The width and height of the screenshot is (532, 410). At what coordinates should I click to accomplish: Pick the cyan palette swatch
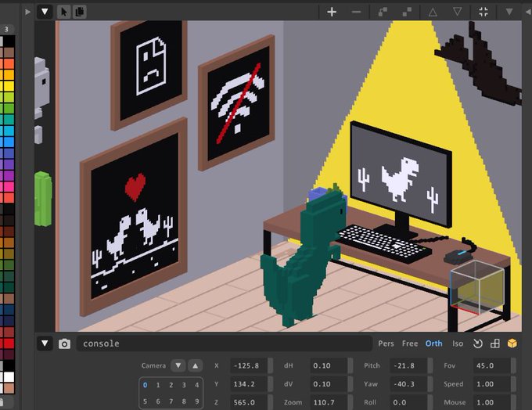coord(9,131)
